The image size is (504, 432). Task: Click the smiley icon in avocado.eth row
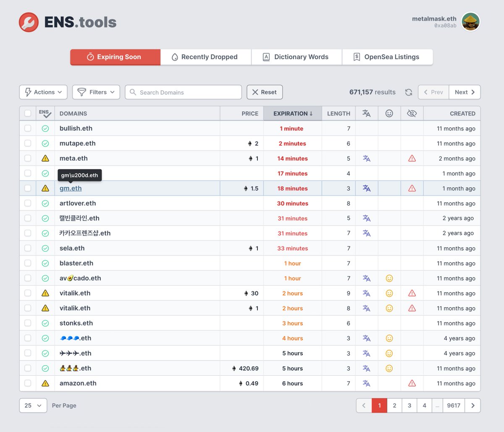point(389,278)
